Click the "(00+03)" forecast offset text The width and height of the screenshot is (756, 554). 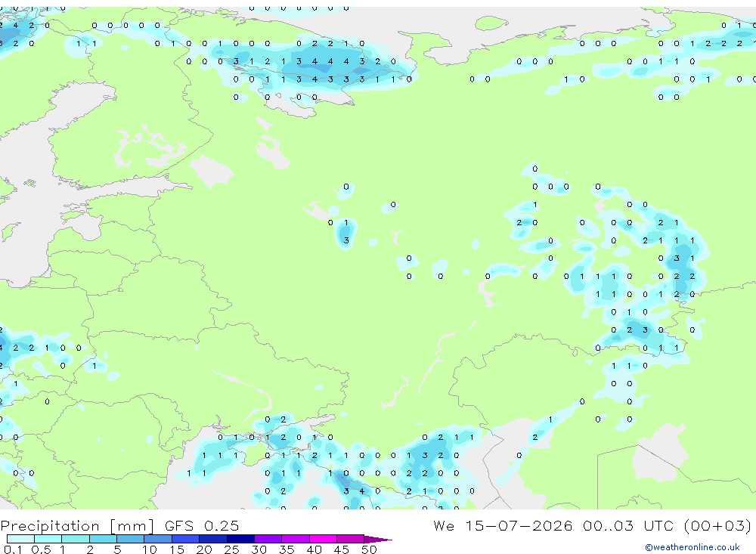717,525
